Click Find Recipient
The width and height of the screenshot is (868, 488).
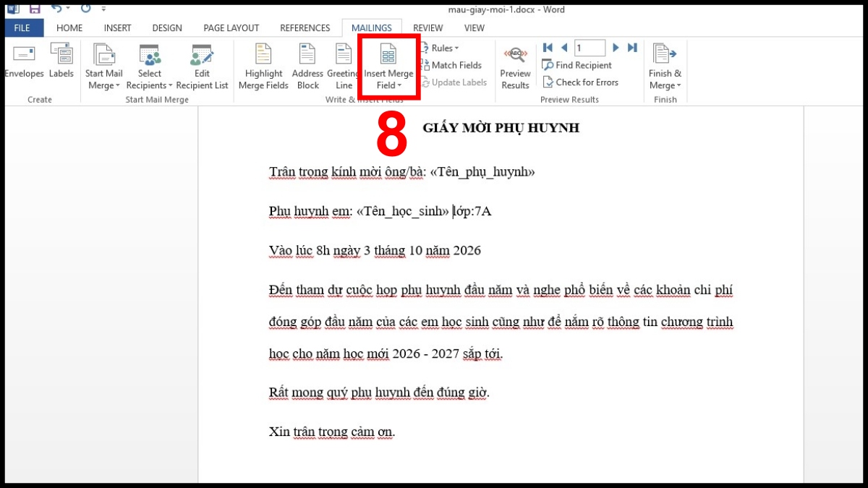pyautogui.click(x=577, y=65)
